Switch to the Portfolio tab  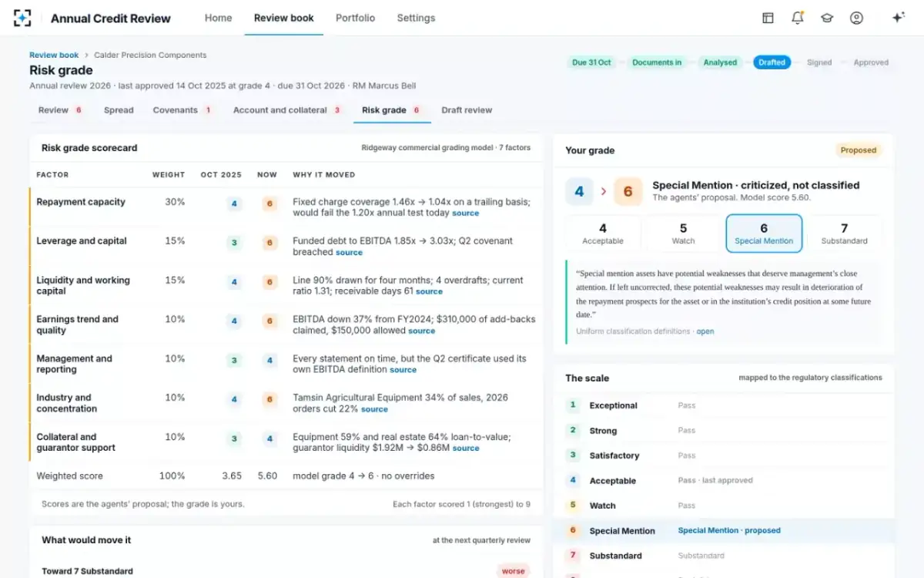[x=356, y=18]
